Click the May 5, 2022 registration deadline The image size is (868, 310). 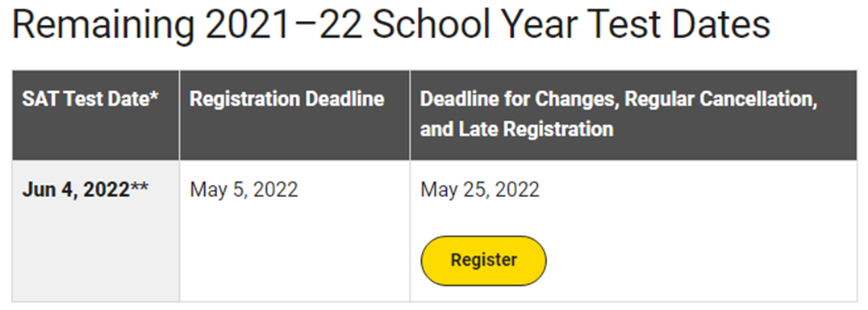tap(244, 190)
